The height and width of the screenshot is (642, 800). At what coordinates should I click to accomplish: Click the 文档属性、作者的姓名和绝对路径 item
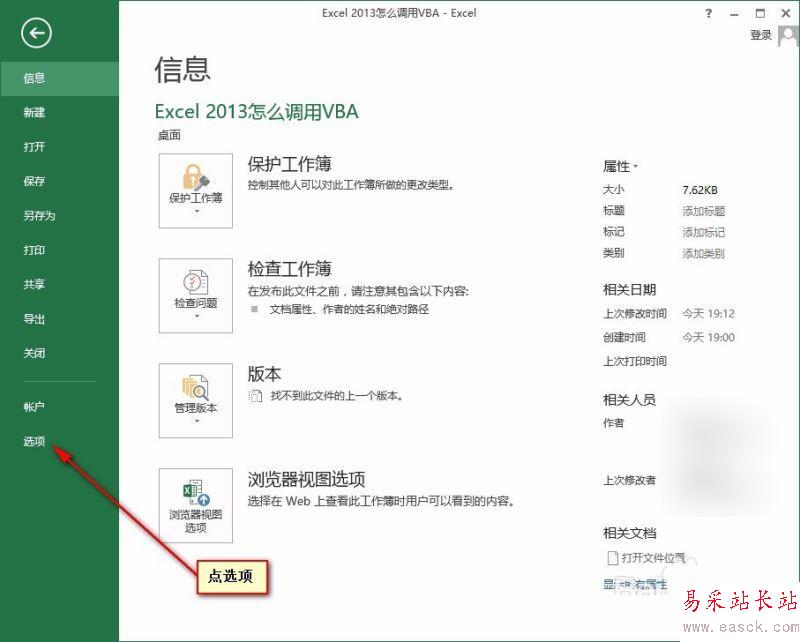point(349,309)
